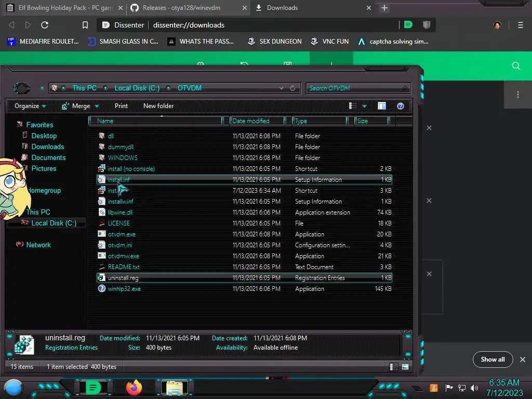Switch to large icons view in the Explorer status bar
Screen dimensions: 532x399
coord(405,367)
